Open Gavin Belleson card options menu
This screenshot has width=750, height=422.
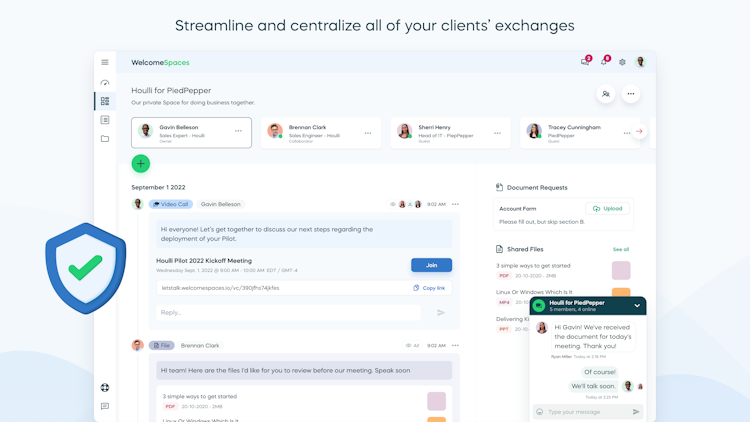[x=238, y=131]
